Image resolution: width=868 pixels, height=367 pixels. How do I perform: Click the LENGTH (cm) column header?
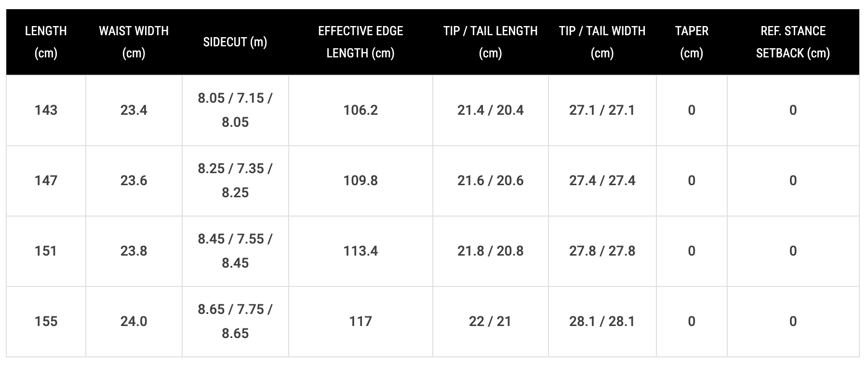click(46, 42)
